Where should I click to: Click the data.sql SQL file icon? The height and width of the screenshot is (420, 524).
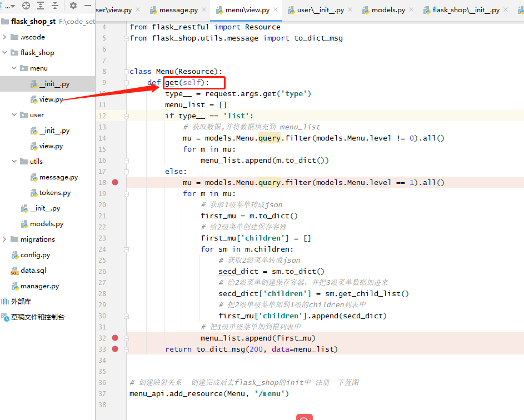tap(14, 271)
